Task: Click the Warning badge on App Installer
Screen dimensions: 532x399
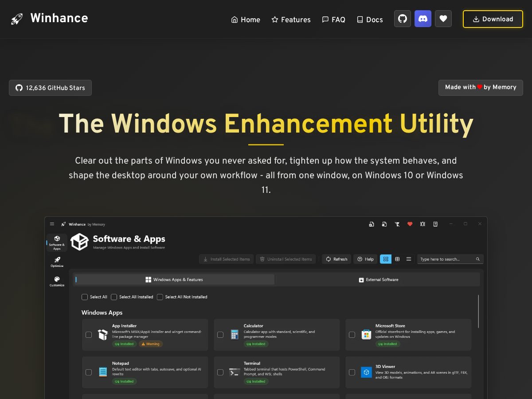Action: pos(151,344)
